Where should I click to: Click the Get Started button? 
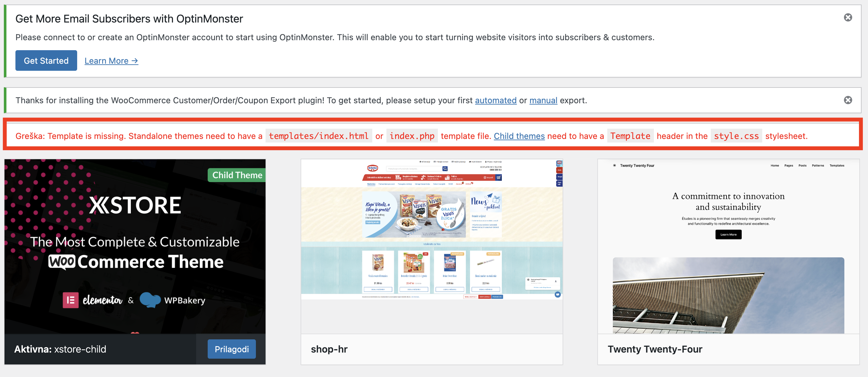[45, 60]
